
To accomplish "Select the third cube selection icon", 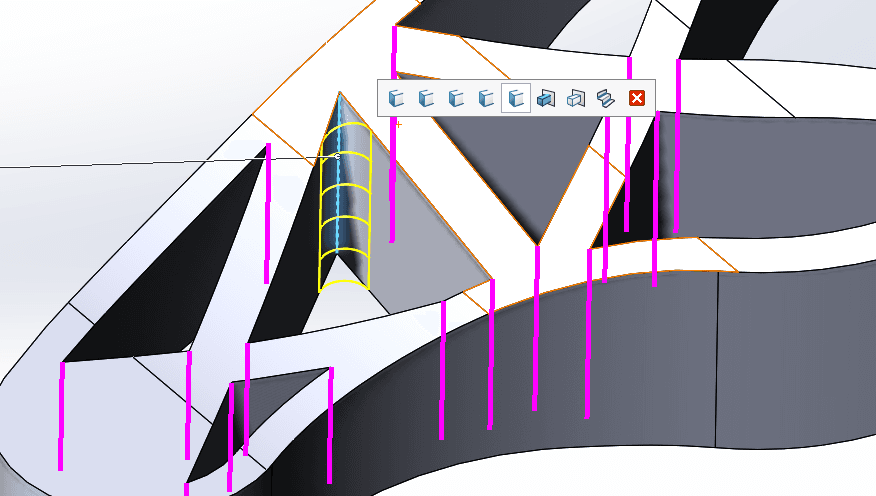I will pyautogui.click(x=456, y=98).
